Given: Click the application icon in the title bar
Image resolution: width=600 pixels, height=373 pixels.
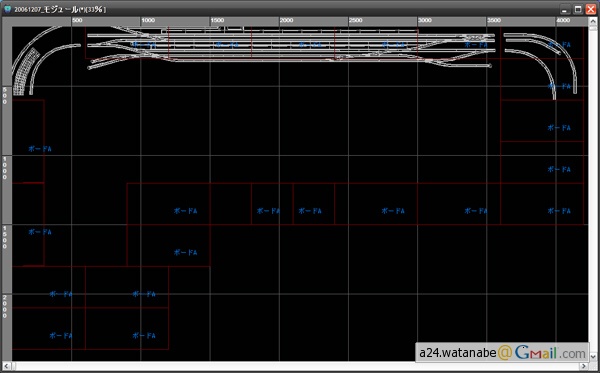Looking at the screenshot, I should click(x=7, y=9).
